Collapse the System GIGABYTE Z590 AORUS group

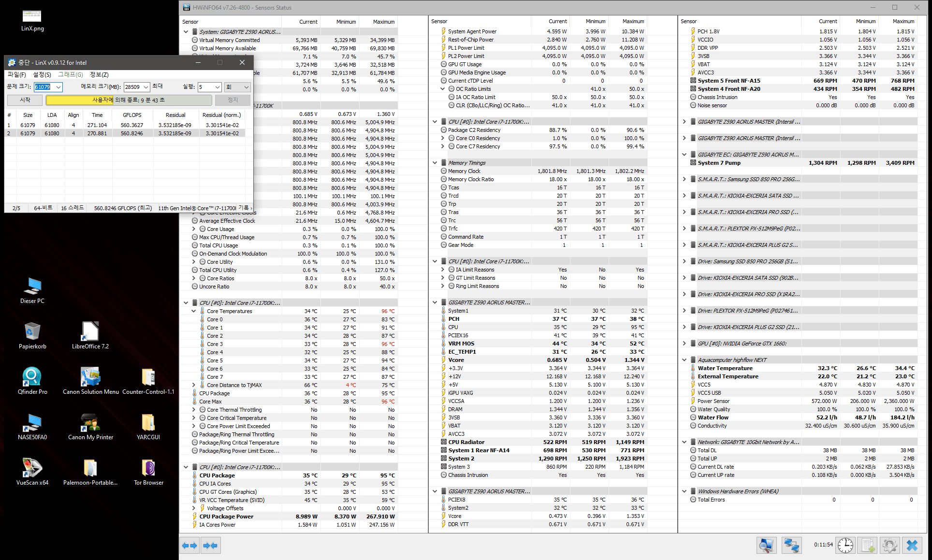(x=186, y=32)
